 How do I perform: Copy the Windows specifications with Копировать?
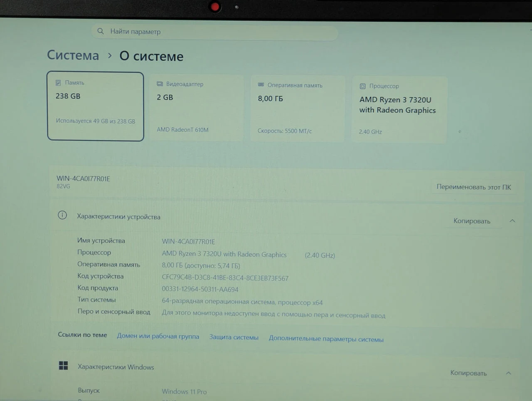[x=468, y=373]
